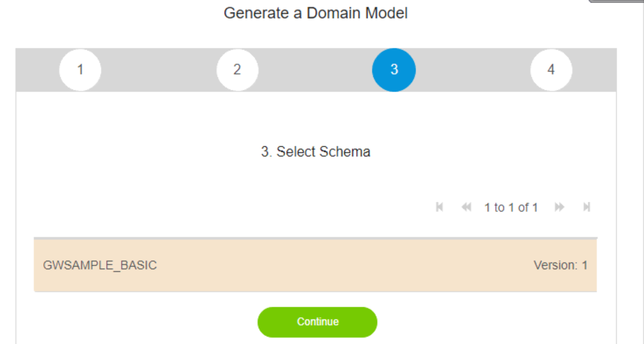Image resolution: width=644 pixels, height=344 pixels.
Task: Click the Version: 1 label
Action: [x=560, y=265]
